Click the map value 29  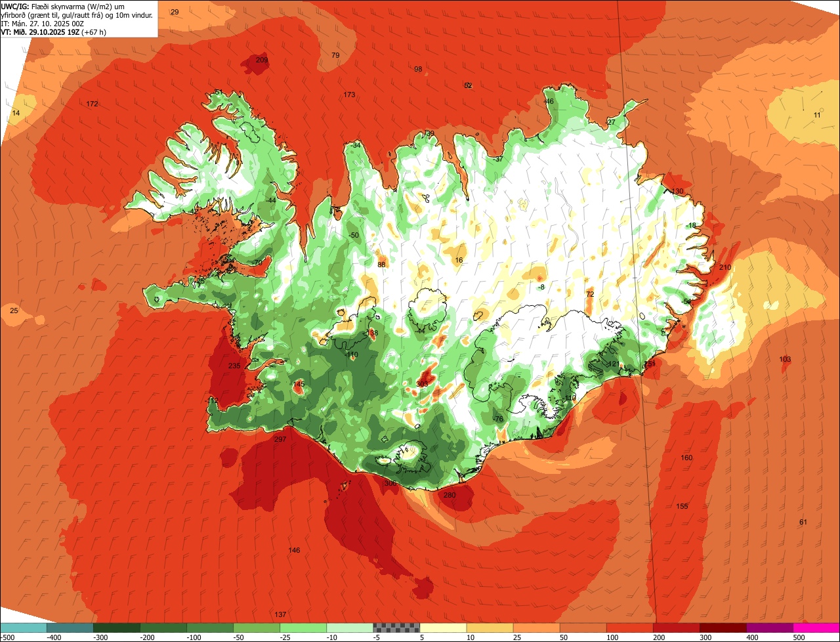tap(175, 12)
